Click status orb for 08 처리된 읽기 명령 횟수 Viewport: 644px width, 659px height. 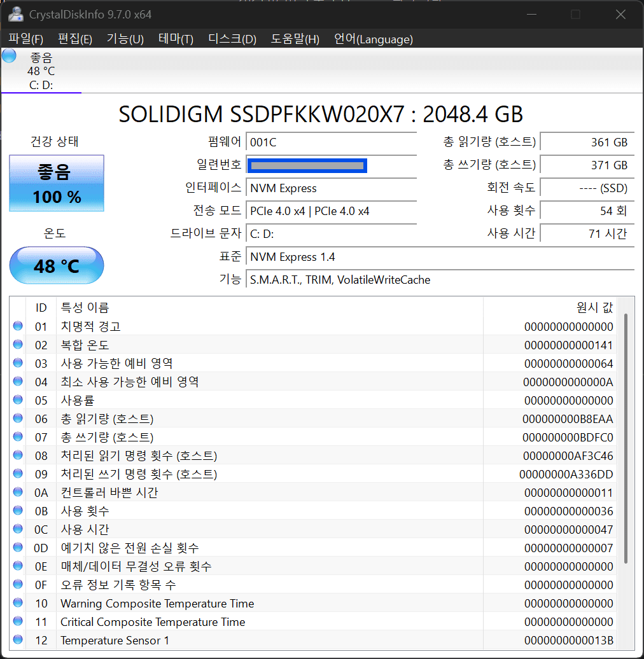[18, 455]
